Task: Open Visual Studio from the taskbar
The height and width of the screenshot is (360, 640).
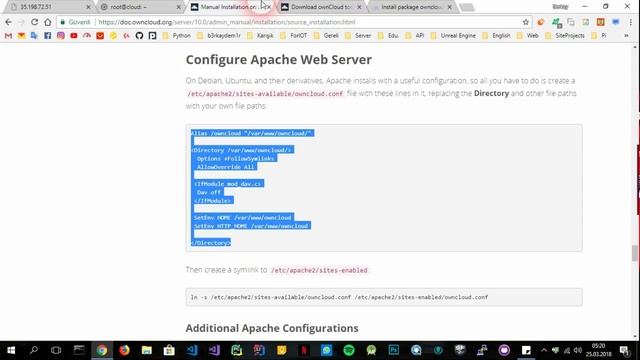Action: [x=214, y=350]
